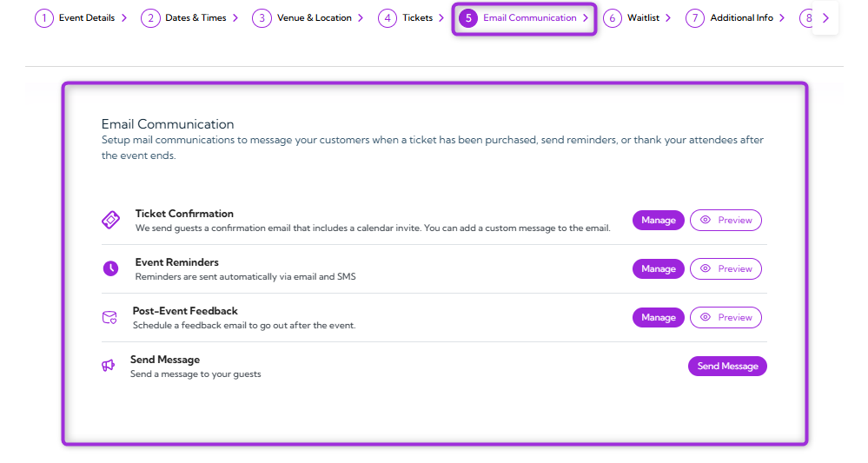Click the Ticket Confirmation ticket icon
This screenshot has height=463, width=868.
[110, 220]
